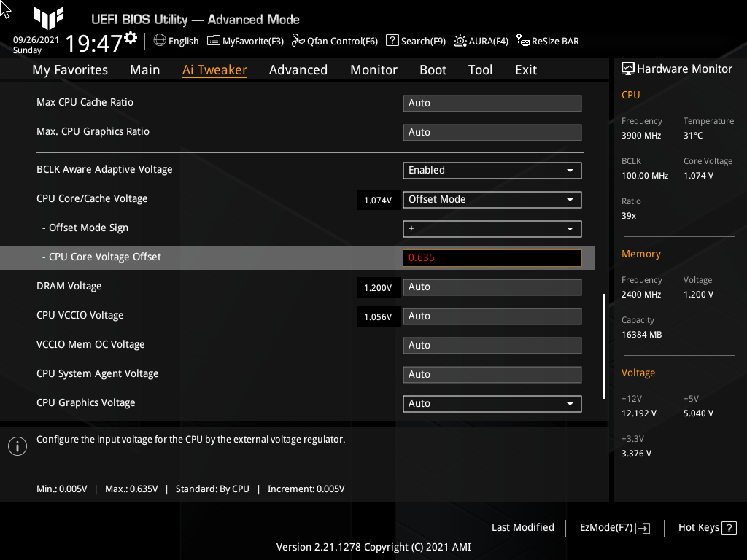Open the Monitor menu tab

click(373, 69)
